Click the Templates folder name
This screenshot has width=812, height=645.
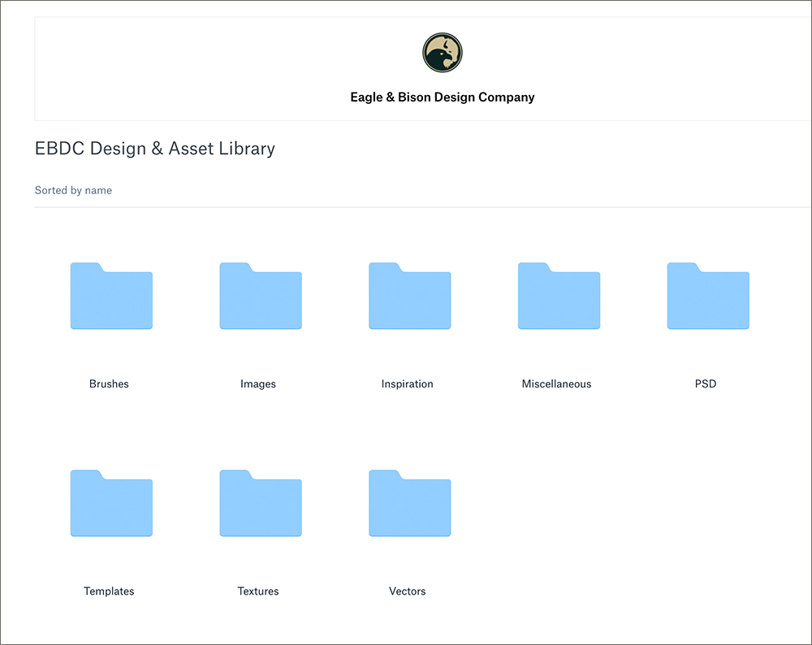[x=109, y=591]
